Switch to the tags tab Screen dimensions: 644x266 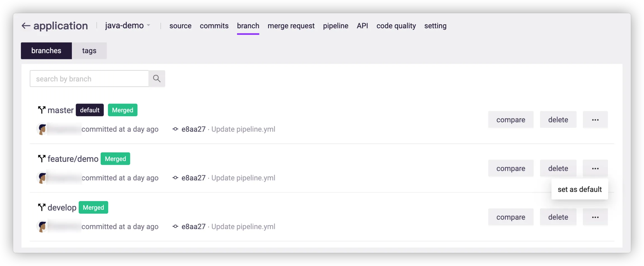tap(89, 51)
